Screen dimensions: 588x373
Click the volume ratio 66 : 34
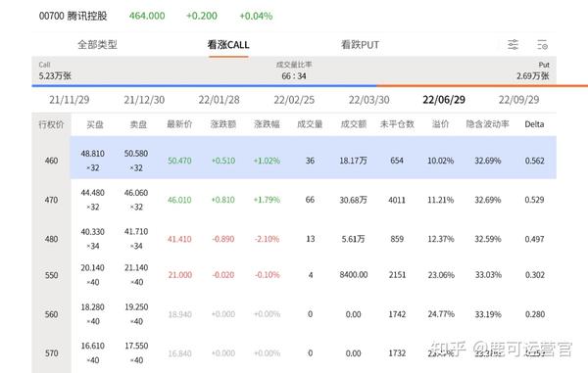pos(294,76)
